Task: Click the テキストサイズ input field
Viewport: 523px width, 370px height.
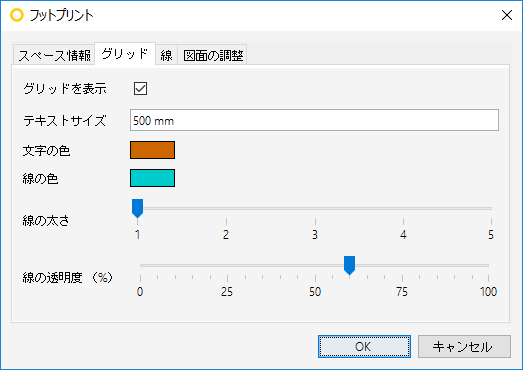Action: coord(314,120)
